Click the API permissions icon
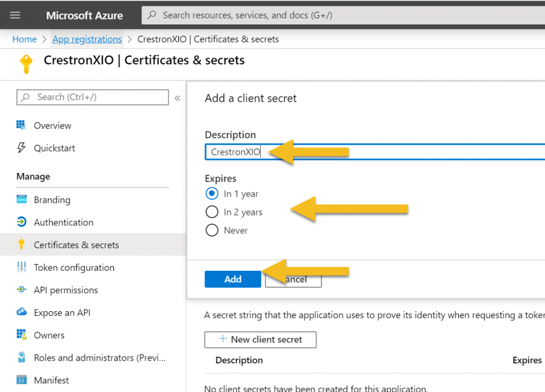The image size is (545, 392). [21, 289]
